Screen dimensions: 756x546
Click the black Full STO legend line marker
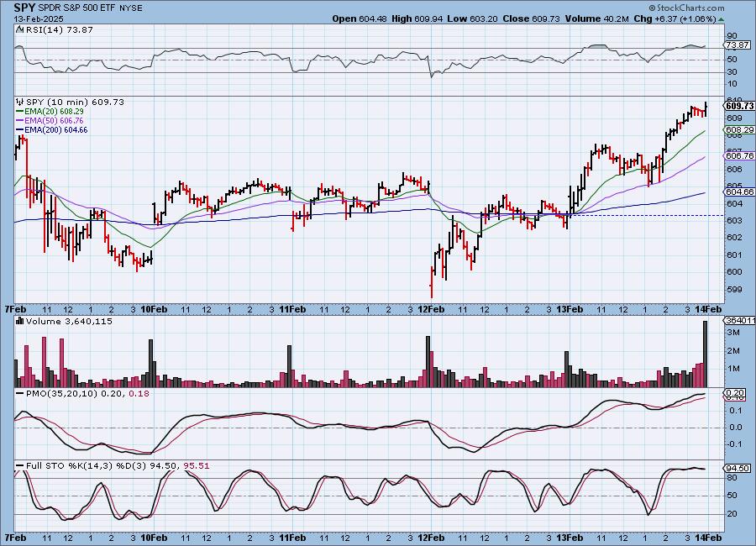(20, 466)
